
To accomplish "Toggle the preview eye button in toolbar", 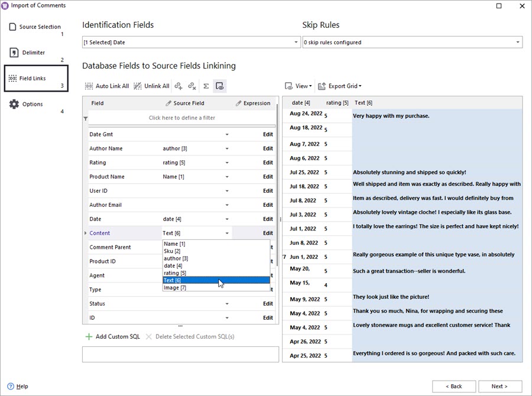I will [219, 86].
